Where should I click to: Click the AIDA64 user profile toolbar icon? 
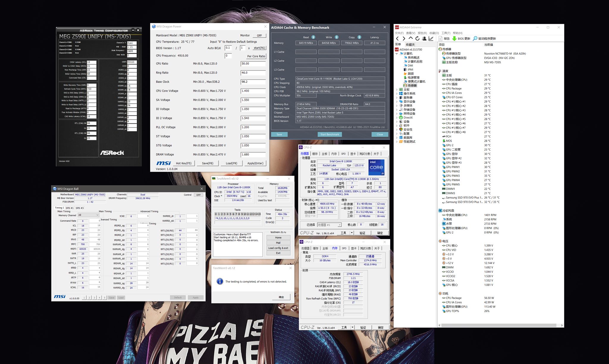click(424, 39)
